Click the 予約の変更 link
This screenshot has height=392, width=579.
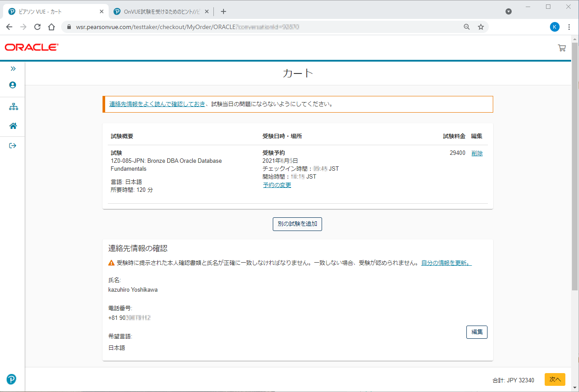277,185
